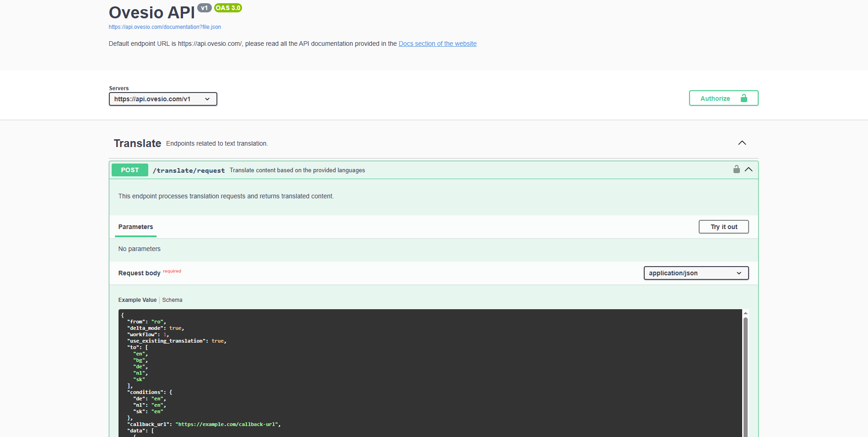Click "Endpoints related to text translation." description
868x437 pixels.
pyautogui.click(x=217, y=143)
